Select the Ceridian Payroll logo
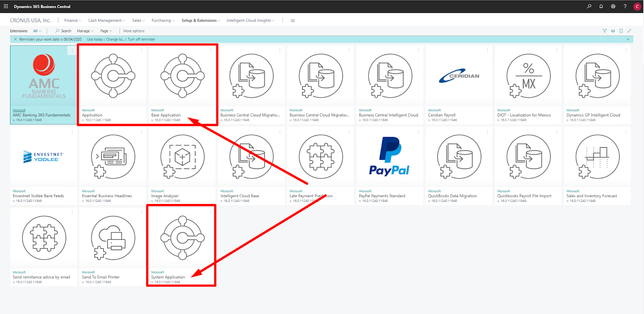The image size is (644, 314). pos(459,76)
